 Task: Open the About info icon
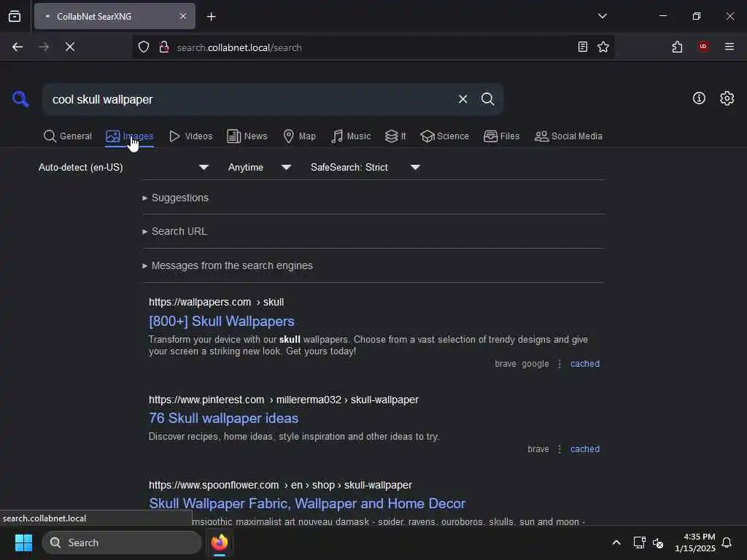698,98
